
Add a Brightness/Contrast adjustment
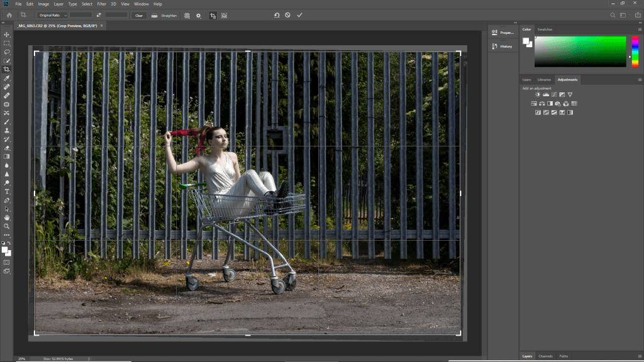pos(538,95)
